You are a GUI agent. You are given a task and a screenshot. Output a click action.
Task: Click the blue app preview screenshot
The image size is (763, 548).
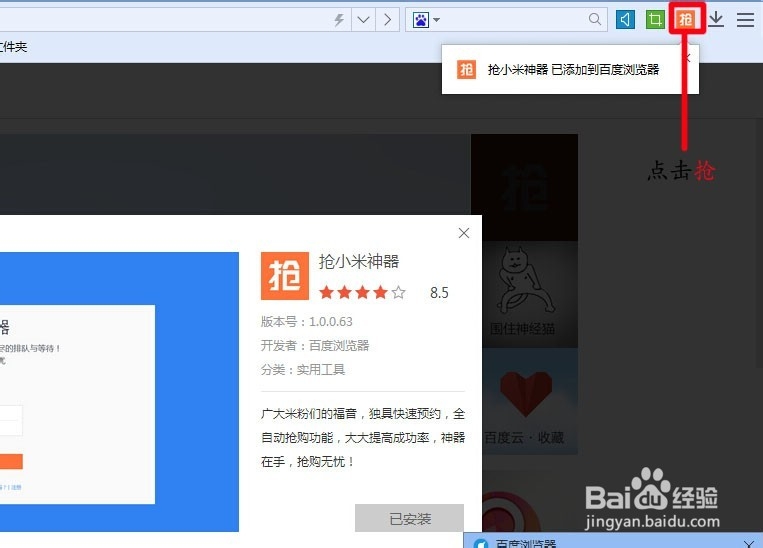[119, 392]
